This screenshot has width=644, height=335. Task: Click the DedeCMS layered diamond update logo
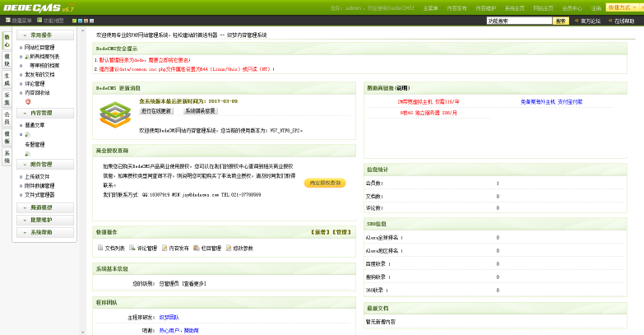point(115,114)
